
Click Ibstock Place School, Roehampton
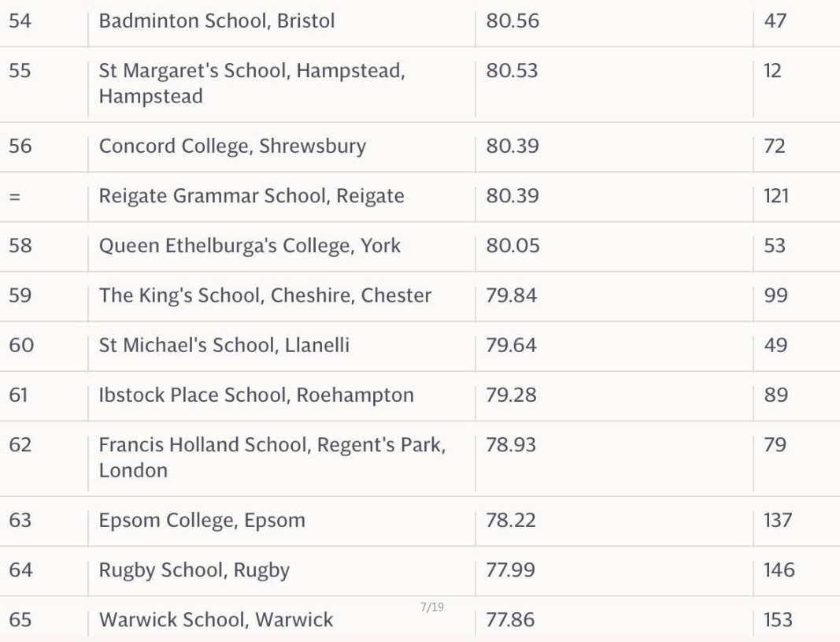coord(256,395)
